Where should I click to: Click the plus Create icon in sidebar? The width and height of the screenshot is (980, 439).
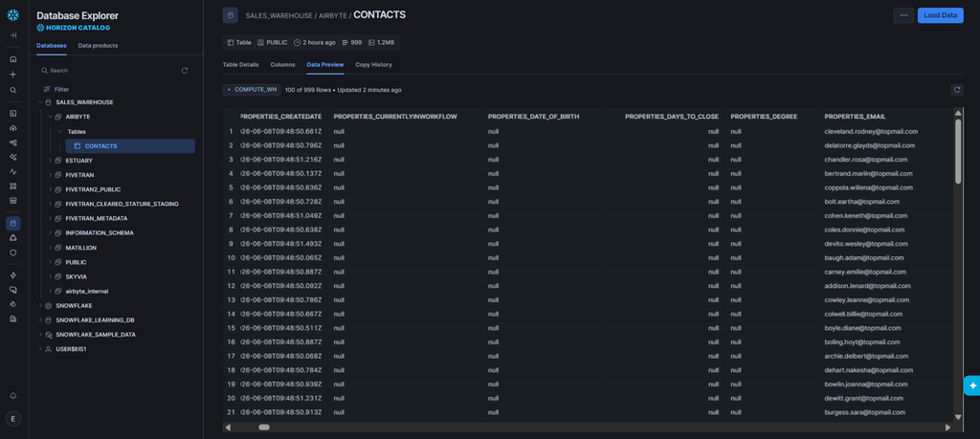(13, 75)
